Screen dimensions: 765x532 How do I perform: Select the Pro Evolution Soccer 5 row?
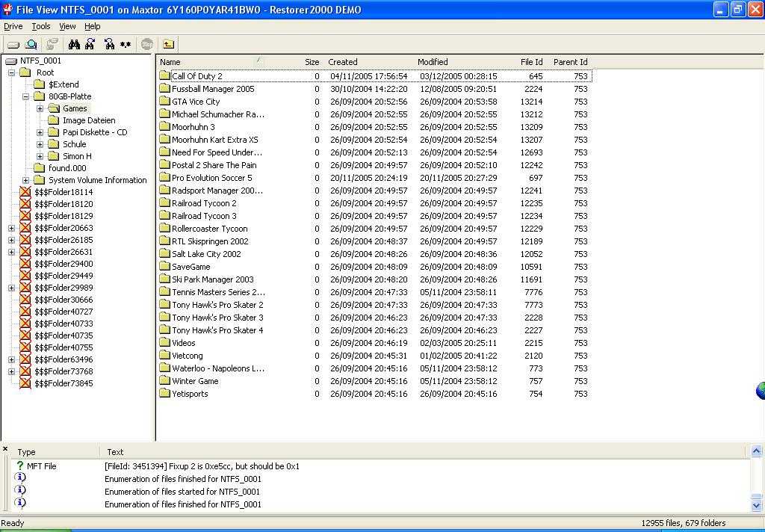375,178
